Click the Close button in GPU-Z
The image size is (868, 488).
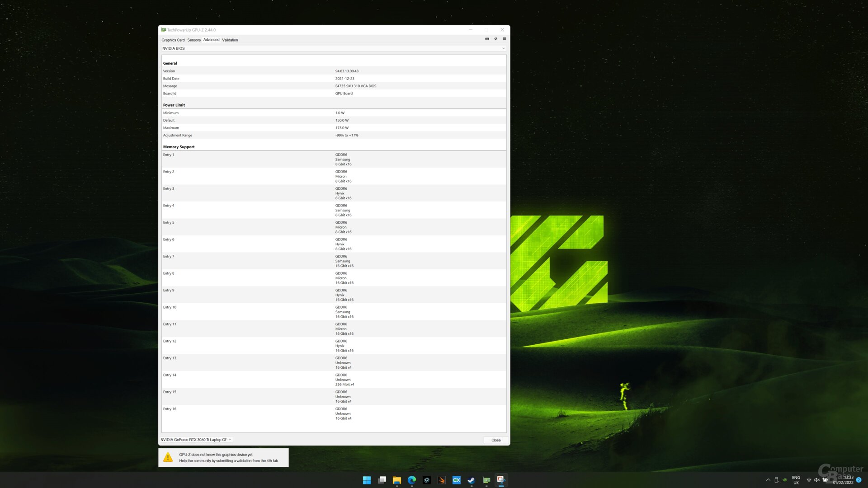(496, 440)
